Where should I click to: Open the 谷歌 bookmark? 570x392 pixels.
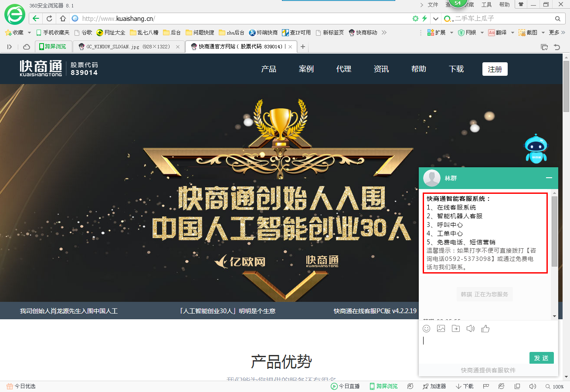[x=83, y=33]
